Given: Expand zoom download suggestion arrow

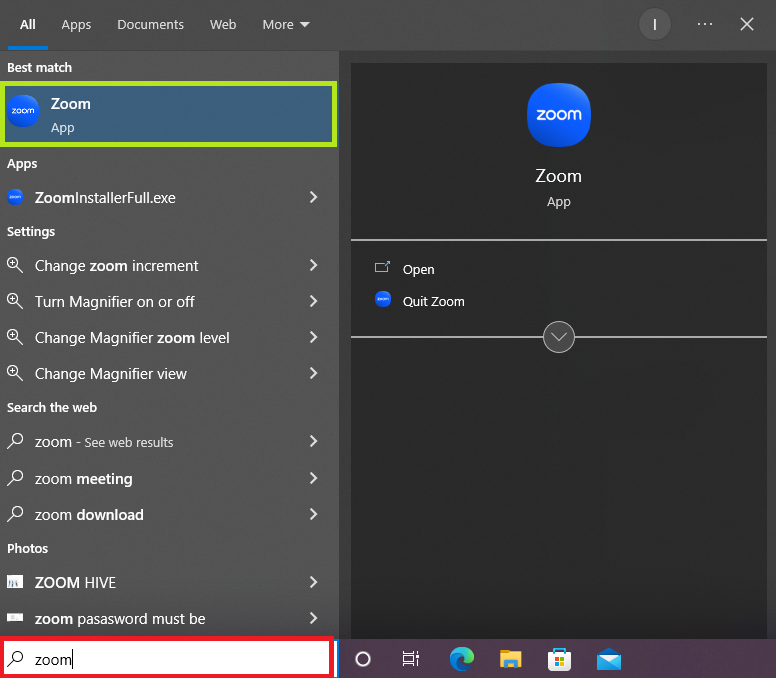Looking at the screenshot, I should click(x=313, y=514).
